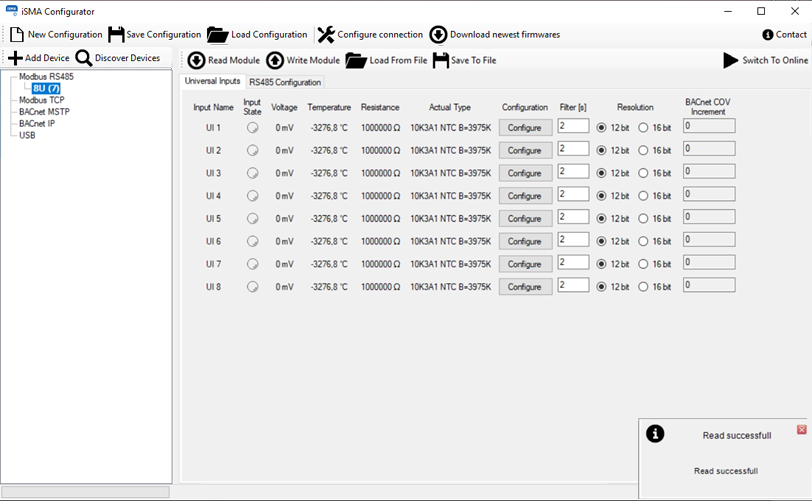The width and height of the screenshot is (812, 501).
Task: Click the Filter field for UI 5
Action: point(573,217)
